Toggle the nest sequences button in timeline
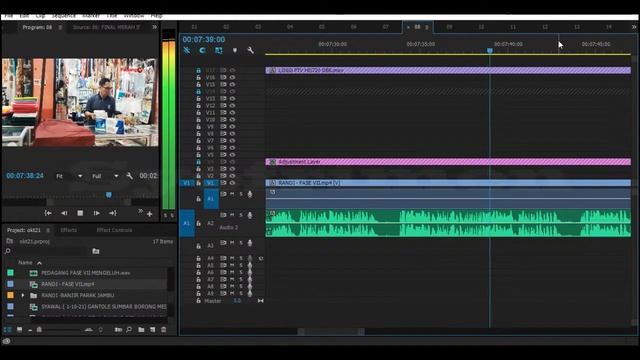640x360 pixels. click(187, 50)
